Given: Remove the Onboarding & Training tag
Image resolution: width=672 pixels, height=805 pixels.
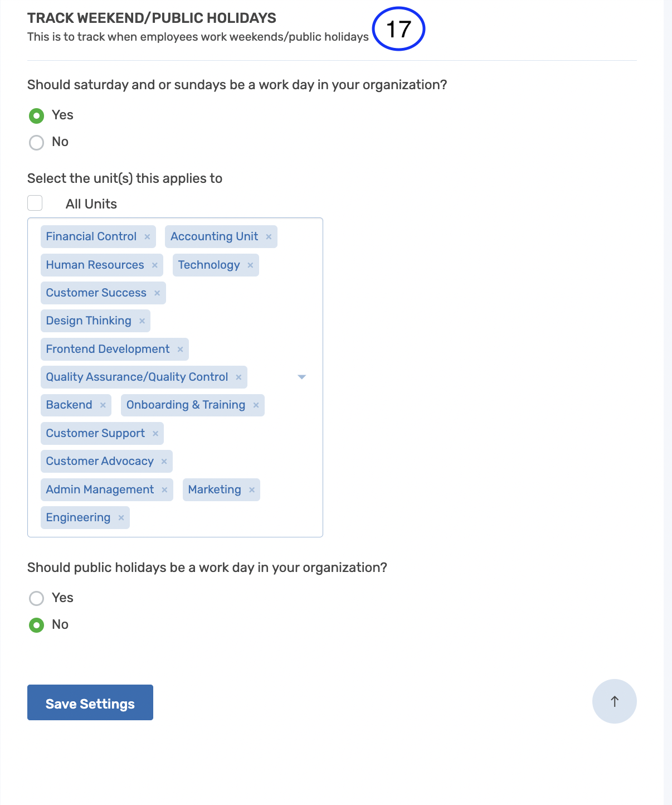Looking at the screenshot, I should [x=256, y=405].
